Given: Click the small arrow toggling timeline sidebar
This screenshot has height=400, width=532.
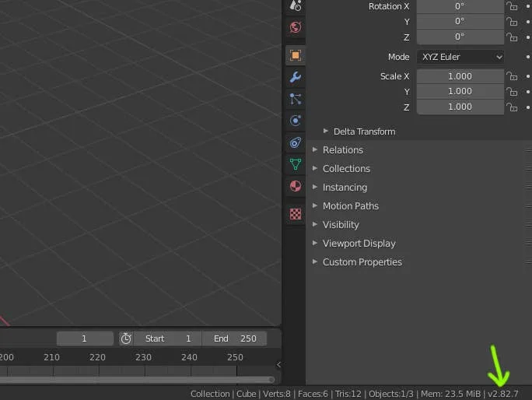Looking at the screenshot, I should [x=278, y=365].
